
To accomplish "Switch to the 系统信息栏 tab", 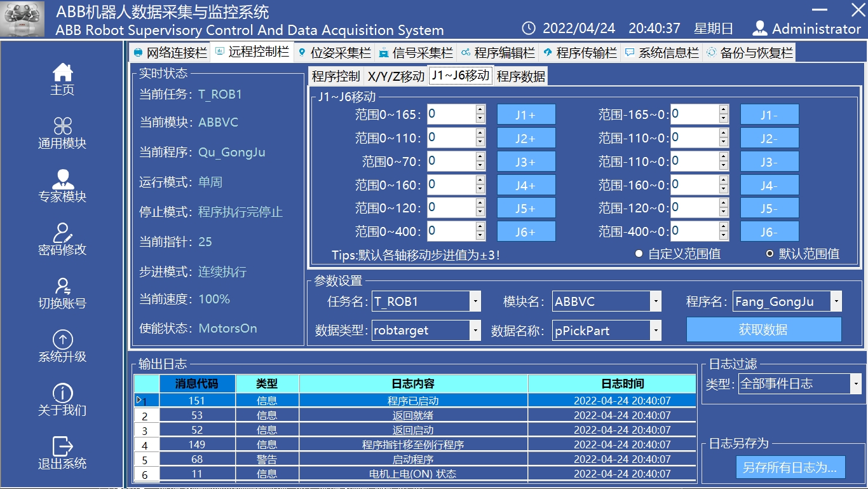I will point(661,53).
